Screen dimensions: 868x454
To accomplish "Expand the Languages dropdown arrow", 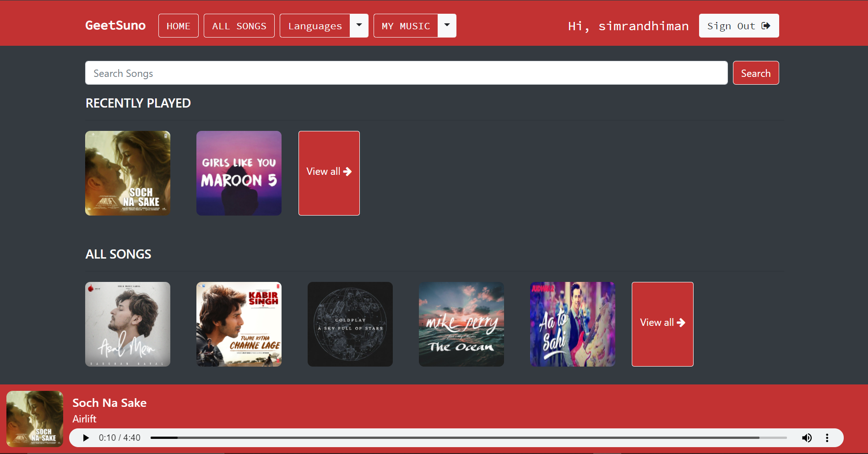I will [359, 26].
